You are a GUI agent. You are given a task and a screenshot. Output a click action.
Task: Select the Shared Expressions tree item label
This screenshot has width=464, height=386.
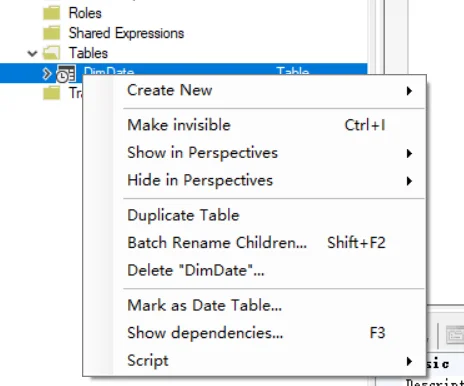[x=126, y=33]
